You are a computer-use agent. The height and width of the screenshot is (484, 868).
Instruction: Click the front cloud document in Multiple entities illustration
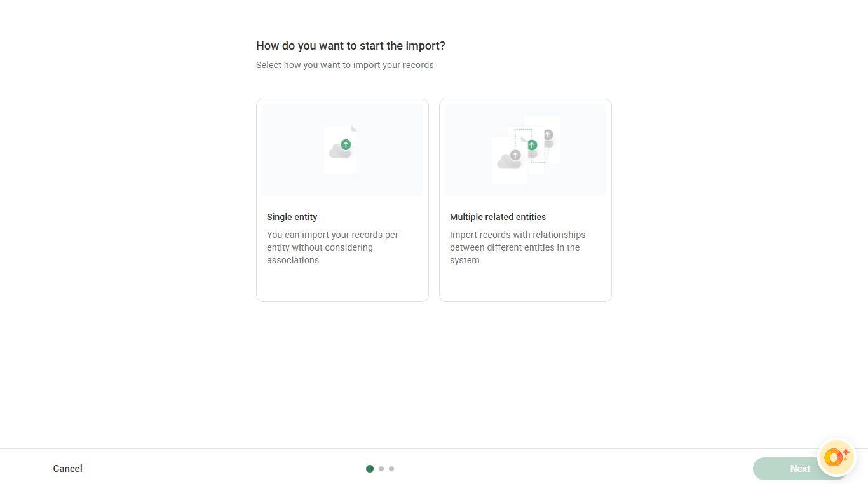click(x=509, y=162)
